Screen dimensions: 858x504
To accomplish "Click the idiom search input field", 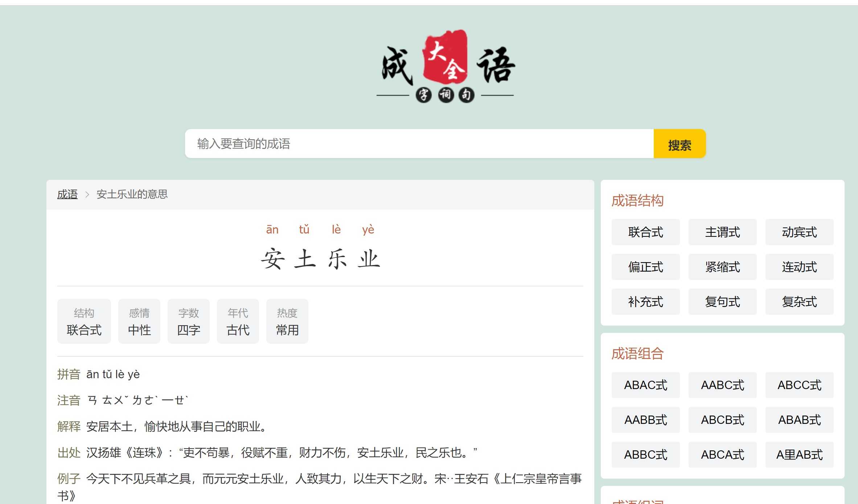I will (419, 144).
